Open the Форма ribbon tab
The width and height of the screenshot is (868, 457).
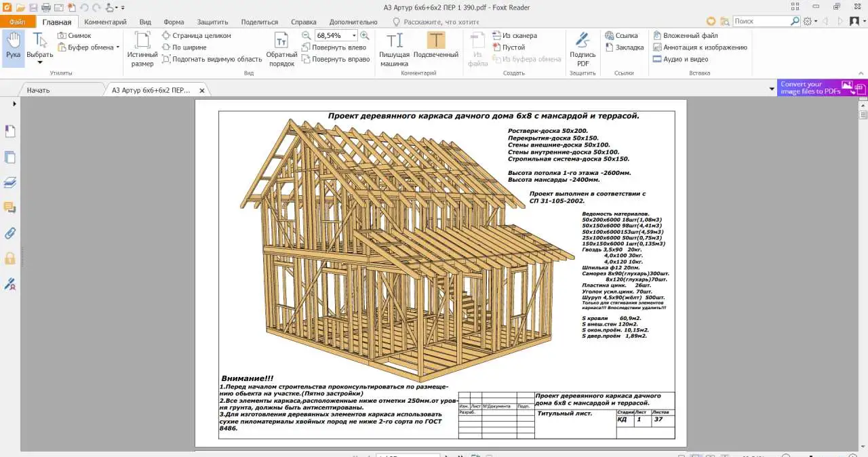click(174, 22)
